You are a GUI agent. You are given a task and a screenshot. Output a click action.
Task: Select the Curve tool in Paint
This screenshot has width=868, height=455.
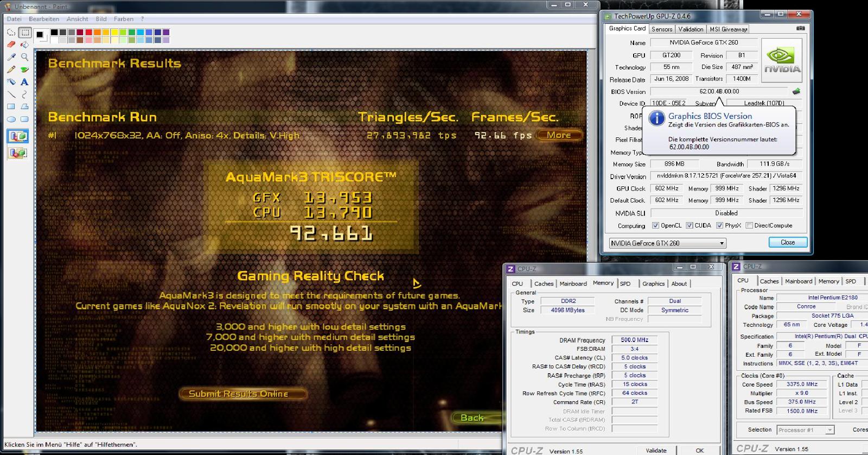(x=24, y=94)
